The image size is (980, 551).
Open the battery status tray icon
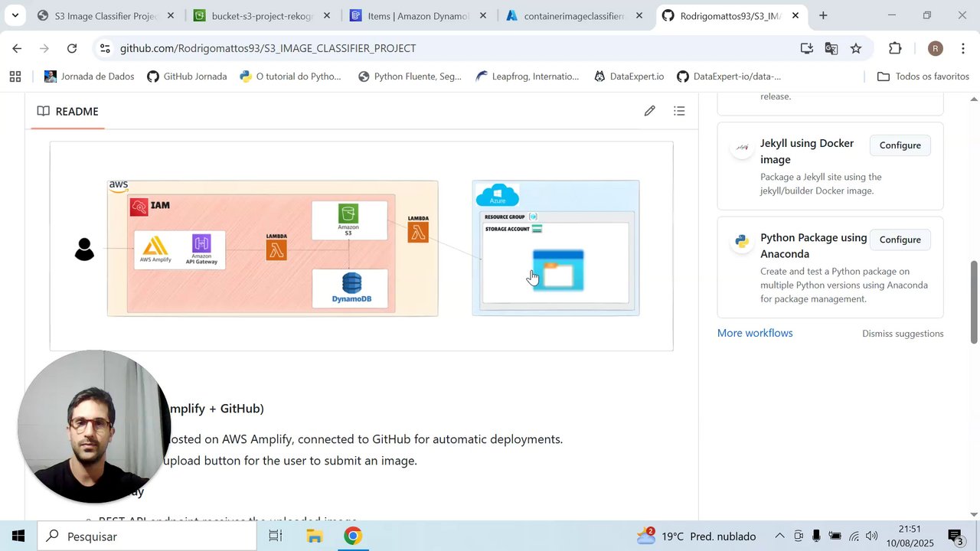pyautogui.click(x=835, y=536)
